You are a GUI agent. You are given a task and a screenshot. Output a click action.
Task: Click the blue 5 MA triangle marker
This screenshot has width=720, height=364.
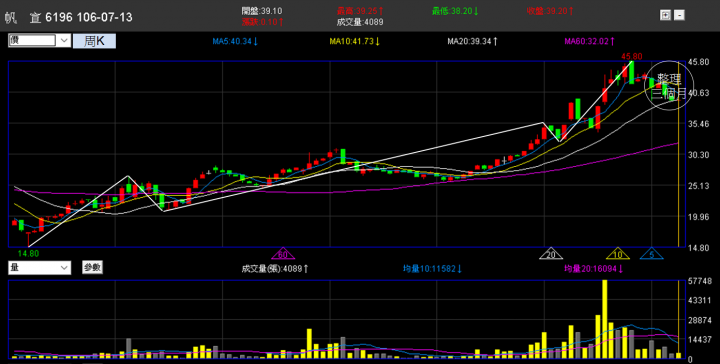coord(652,254)
